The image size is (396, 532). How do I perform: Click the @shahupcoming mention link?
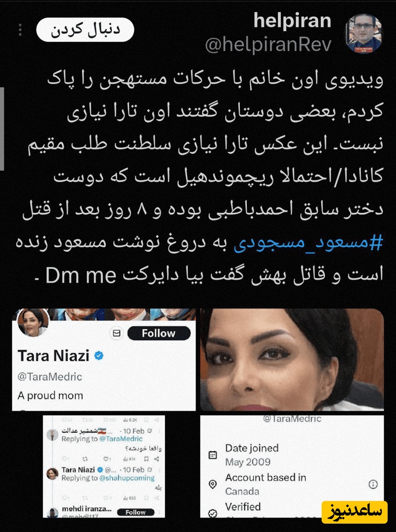point(127,478)
